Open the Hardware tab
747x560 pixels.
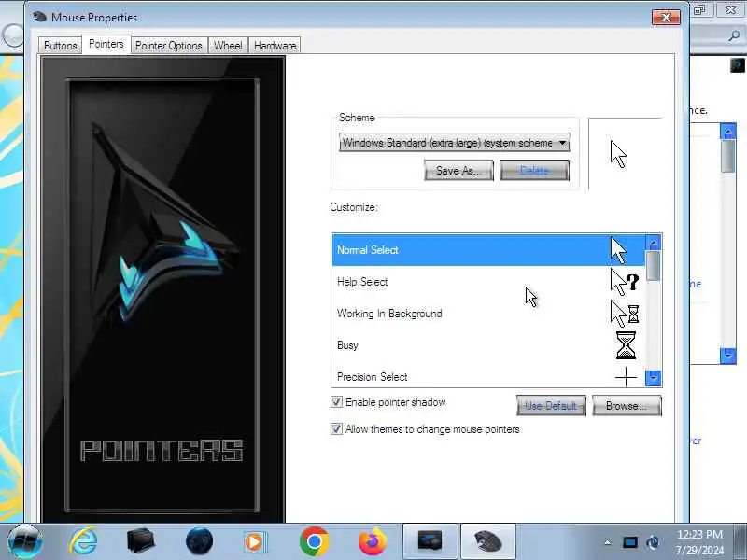pos(275,46)
